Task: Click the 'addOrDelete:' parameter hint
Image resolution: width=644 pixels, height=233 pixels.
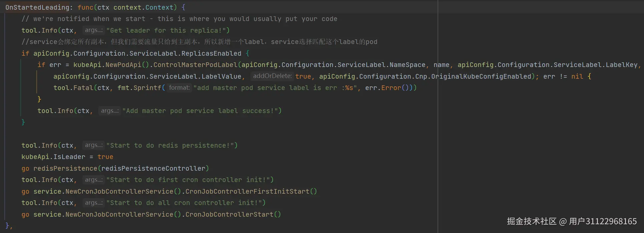Action: click(272, 76)
